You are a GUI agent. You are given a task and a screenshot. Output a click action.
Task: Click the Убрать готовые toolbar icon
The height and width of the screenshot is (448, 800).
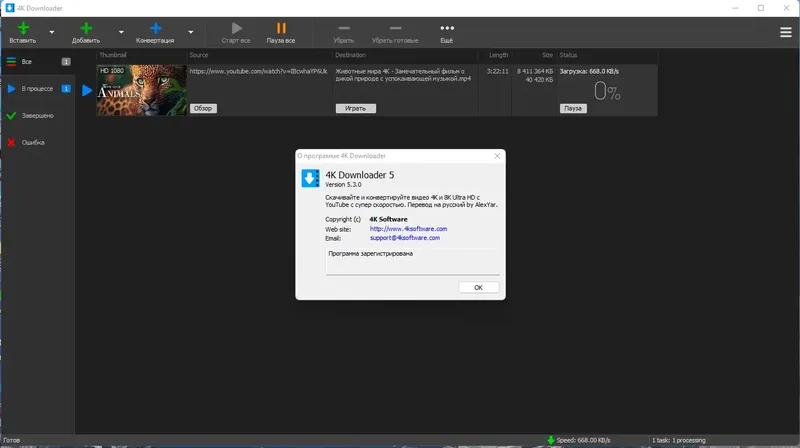[x=395, y=28]
